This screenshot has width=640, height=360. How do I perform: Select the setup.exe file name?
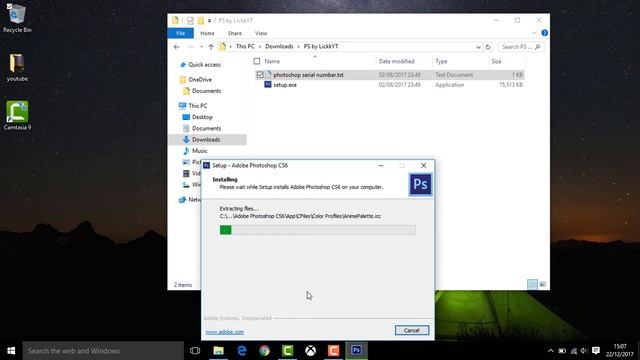pos(285,84)
